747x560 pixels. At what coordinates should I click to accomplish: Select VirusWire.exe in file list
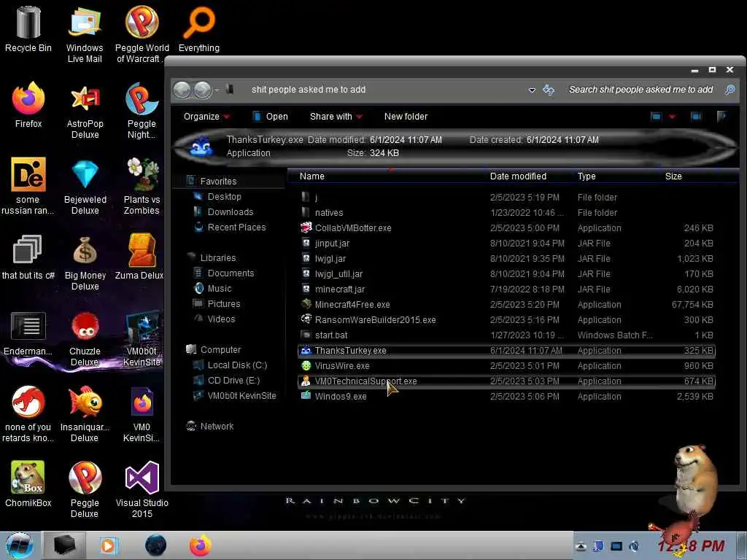506,366
